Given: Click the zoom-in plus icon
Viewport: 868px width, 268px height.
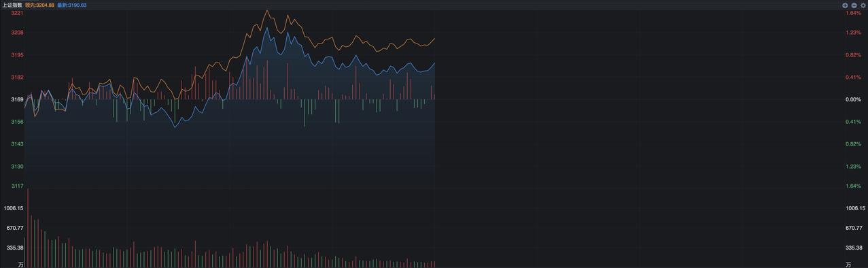Looking at the screenshot, I should pyautogui.click(x=846, y=5).
